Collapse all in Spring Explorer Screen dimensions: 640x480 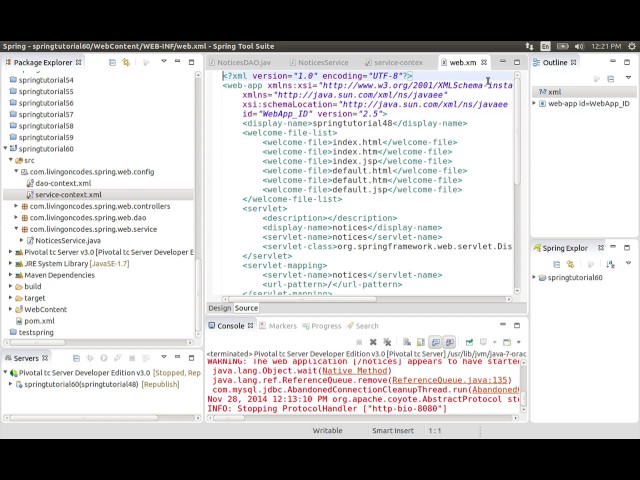pyautogui.click(x=556, y=264)
